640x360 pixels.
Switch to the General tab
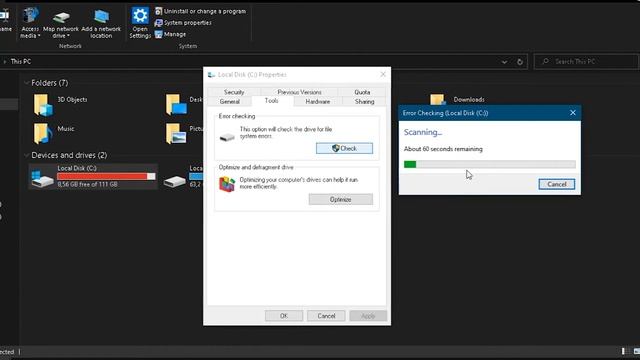coord(229,102)
